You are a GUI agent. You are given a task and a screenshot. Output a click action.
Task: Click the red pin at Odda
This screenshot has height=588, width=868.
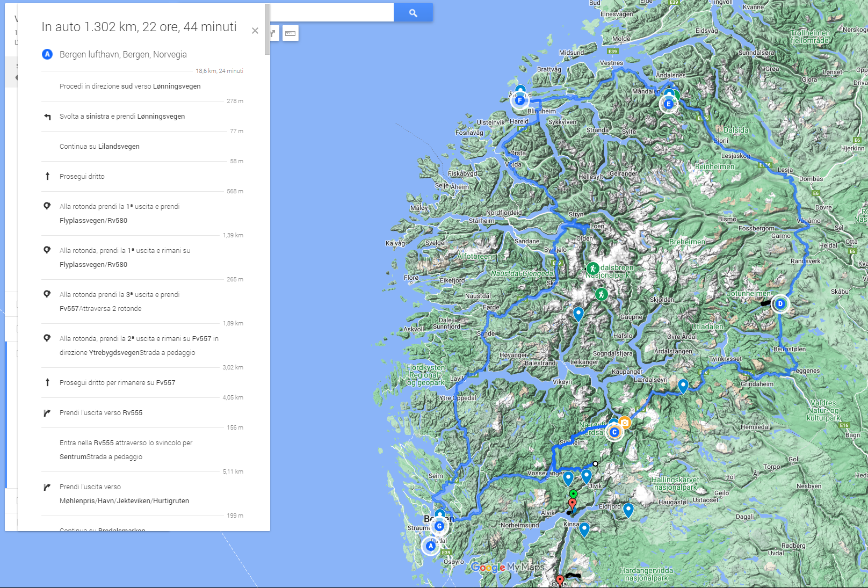click(x=560, y=580)
